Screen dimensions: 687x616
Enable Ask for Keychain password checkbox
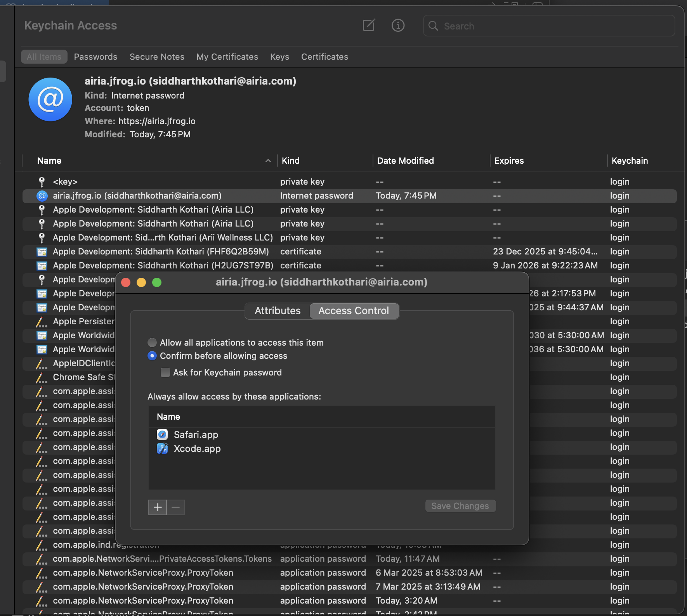pos(165,372)
